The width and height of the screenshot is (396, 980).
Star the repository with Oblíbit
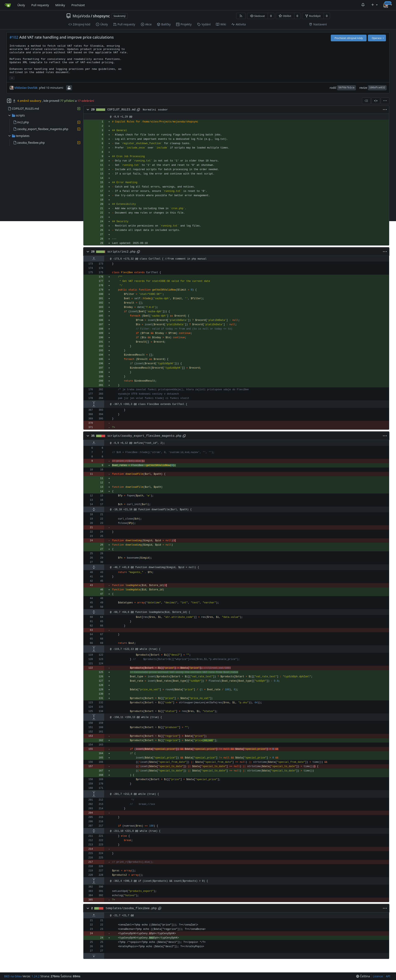click(285, 16)
